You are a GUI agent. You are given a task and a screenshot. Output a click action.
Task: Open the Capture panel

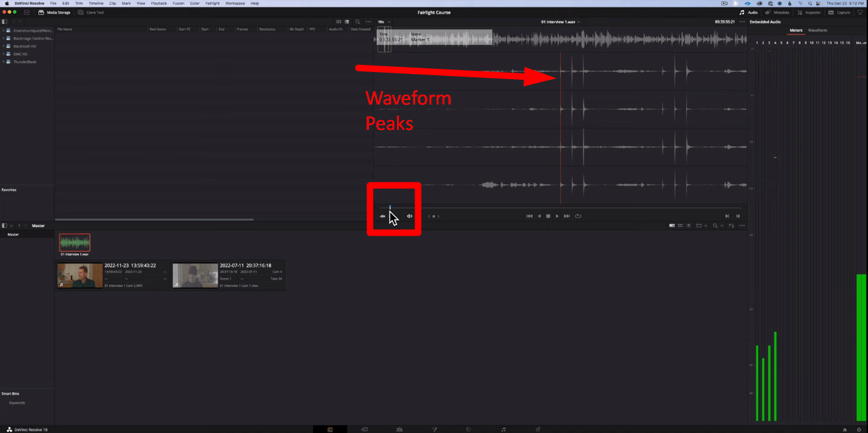pos(839,12)
